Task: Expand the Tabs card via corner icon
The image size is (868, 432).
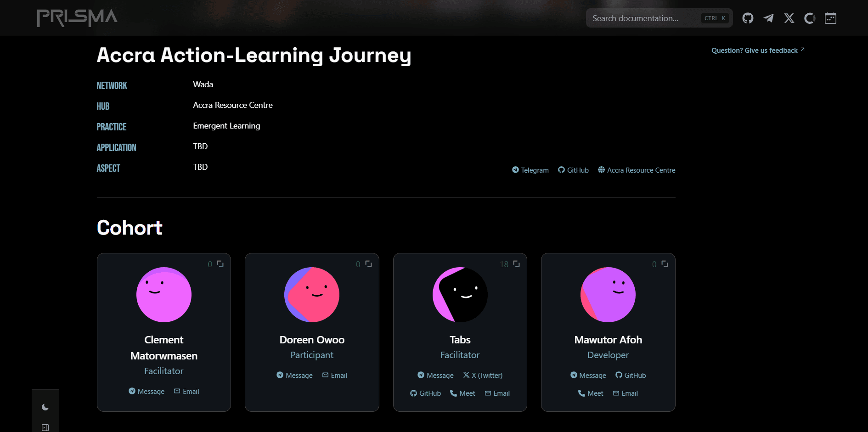Action: tap(517, 264)
